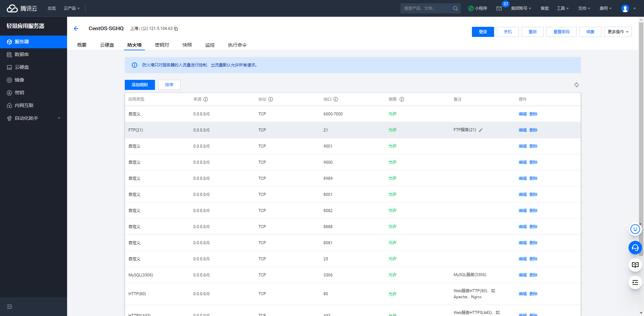The image size is (644, 316).
Task: Switch to the 执行命令 tab
Action: [237, 45]
